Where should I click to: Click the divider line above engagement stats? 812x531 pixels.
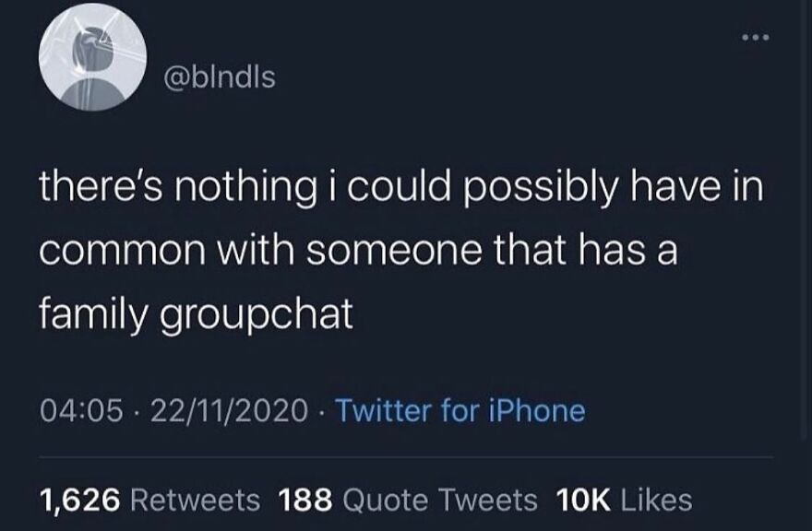pos(406,457)
